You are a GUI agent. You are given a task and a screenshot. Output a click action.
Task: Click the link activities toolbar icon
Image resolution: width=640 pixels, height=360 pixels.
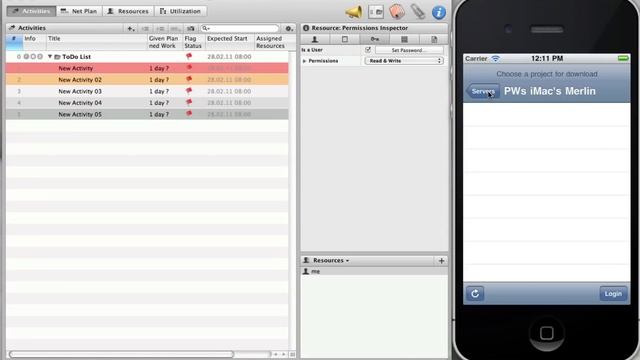tap(175, 28)
